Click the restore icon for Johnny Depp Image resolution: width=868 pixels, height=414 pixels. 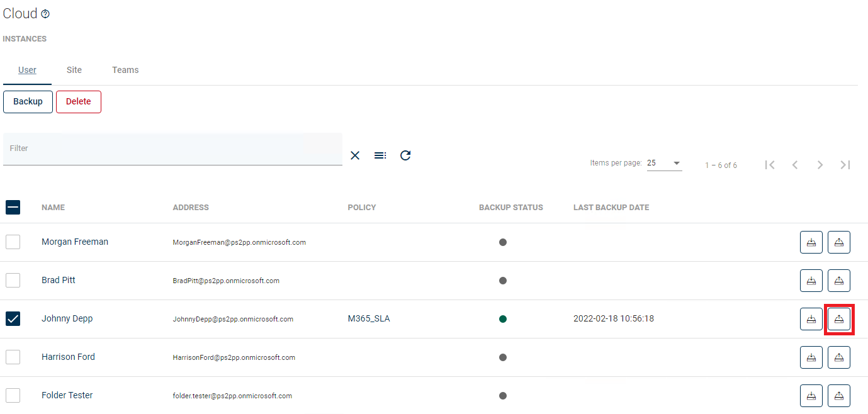[x=838, y=319]
